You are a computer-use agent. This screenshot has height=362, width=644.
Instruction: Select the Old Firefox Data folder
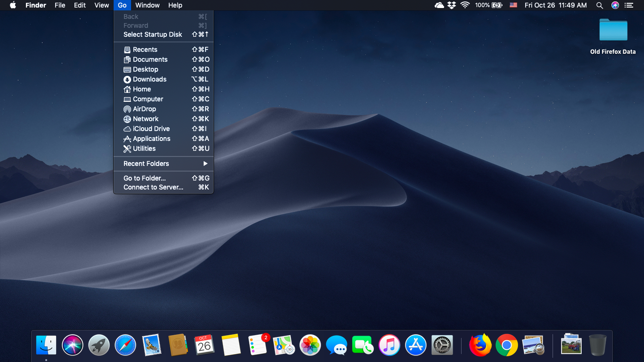click(613, 31)
